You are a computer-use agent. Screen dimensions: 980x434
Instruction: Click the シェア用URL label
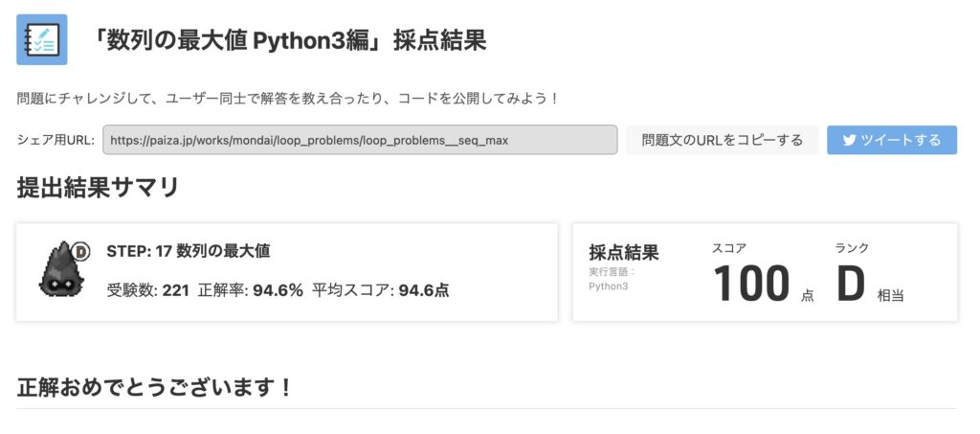coord(56,140)
